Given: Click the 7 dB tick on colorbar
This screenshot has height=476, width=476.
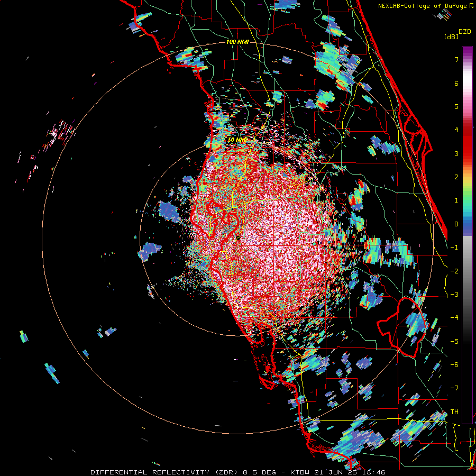Looking at the screenshot, I should tap(456, 59).
